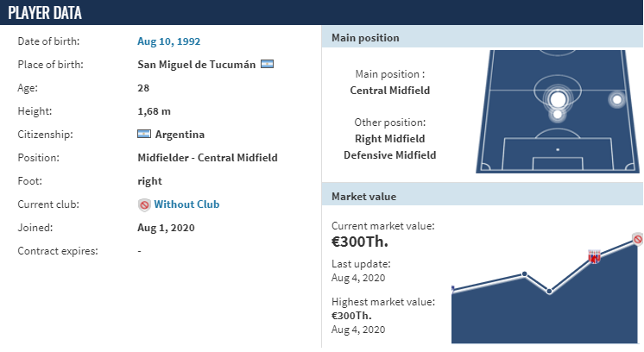
Task: Select the large central midfield position marker
Action: pyautogui.click(x=558, y=99)
